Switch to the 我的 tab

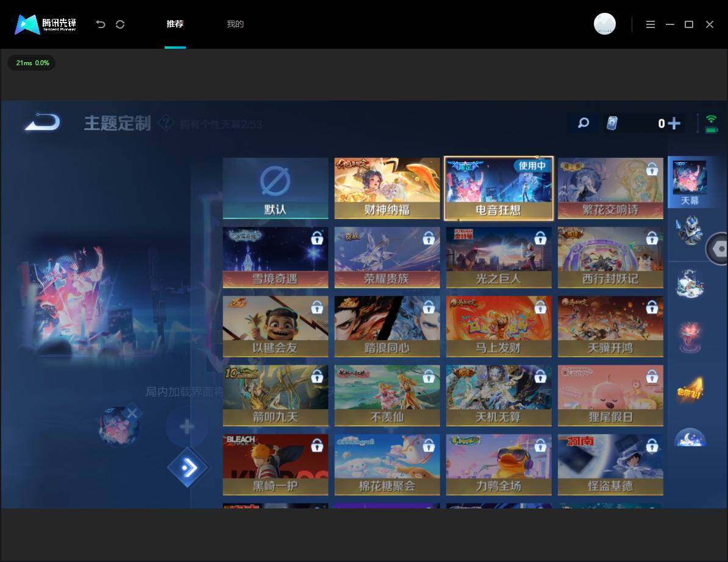pos(235,24)
